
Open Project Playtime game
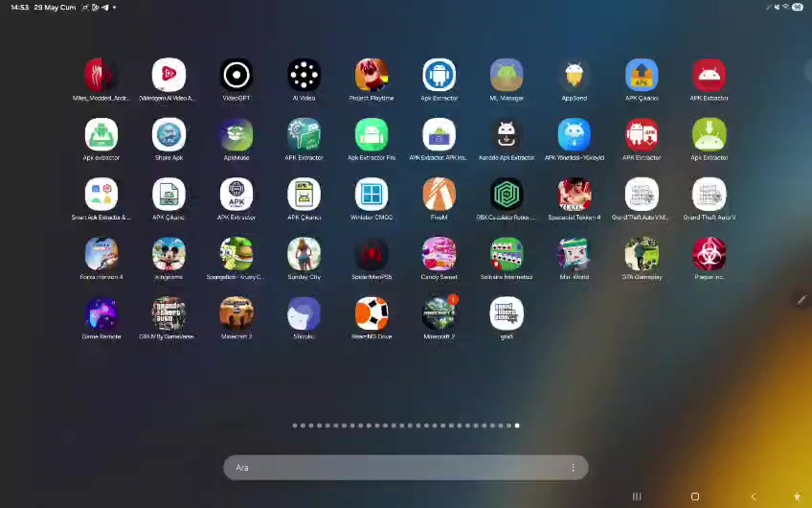[x=372, y=76]
